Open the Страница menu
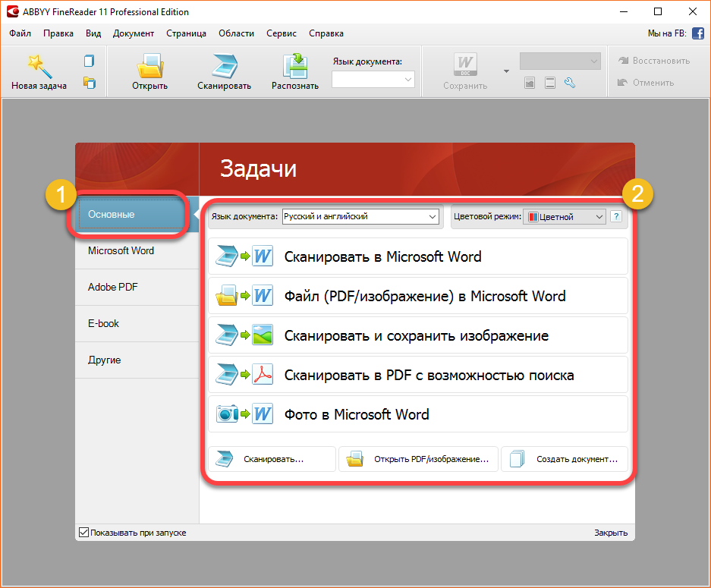Viewport: 711px width, 588px height. (x=186, y=33)
